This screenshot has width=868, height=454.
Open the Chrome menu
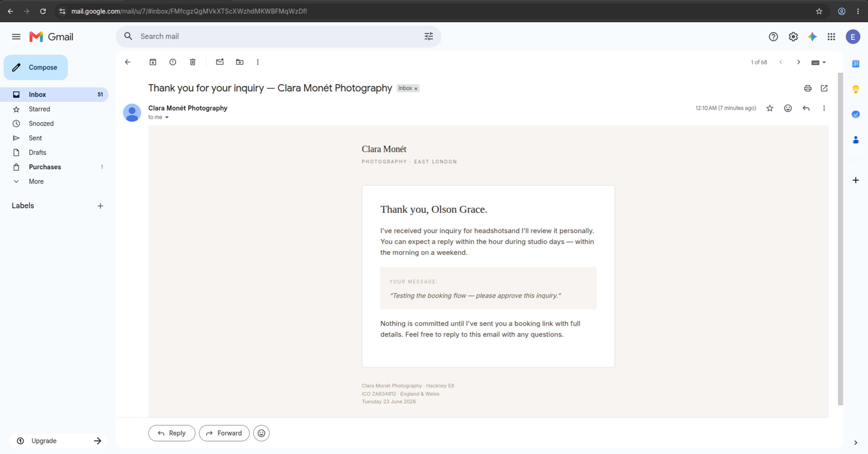[x=858, y=11]
